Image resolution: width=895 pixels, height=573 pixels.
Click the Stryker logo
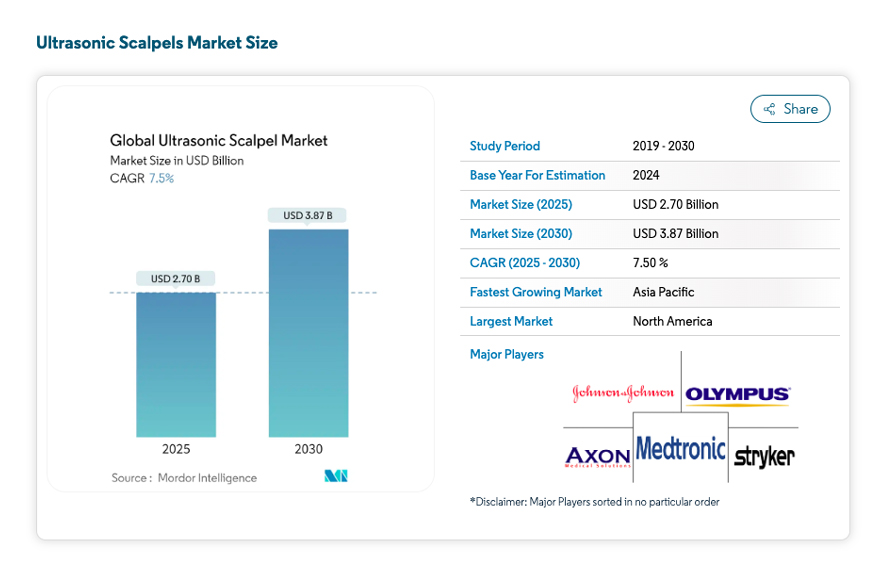click(764, 456)
